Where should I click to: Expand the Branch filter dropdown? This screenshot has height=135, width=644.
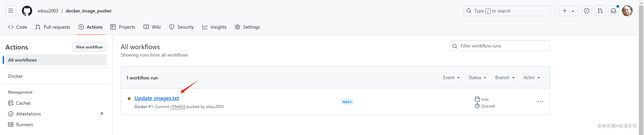click(505, 77)
